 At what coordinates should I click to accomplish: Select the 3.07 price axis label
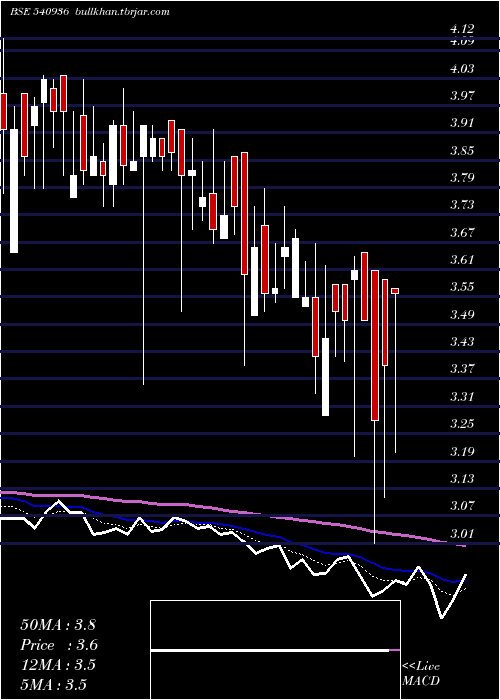[462, 506]
